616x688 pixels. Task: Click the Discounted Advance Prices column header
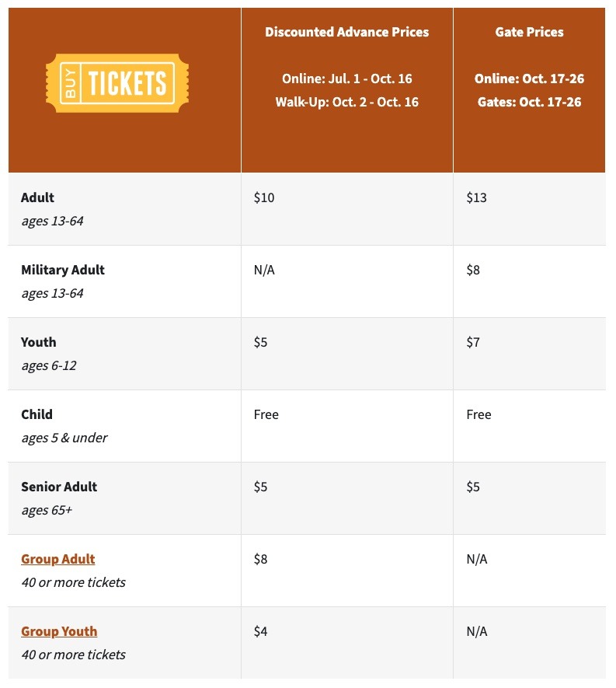coord(346,32)
